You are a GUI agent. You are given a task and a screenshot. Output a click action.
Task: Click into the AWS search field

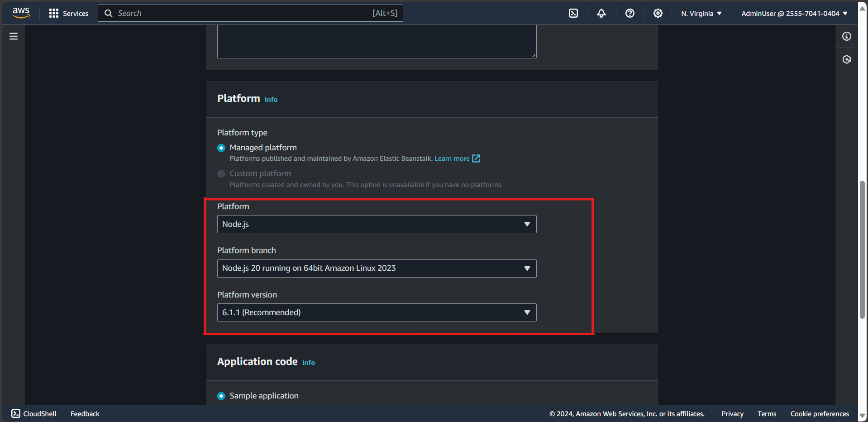click(250, 13)
